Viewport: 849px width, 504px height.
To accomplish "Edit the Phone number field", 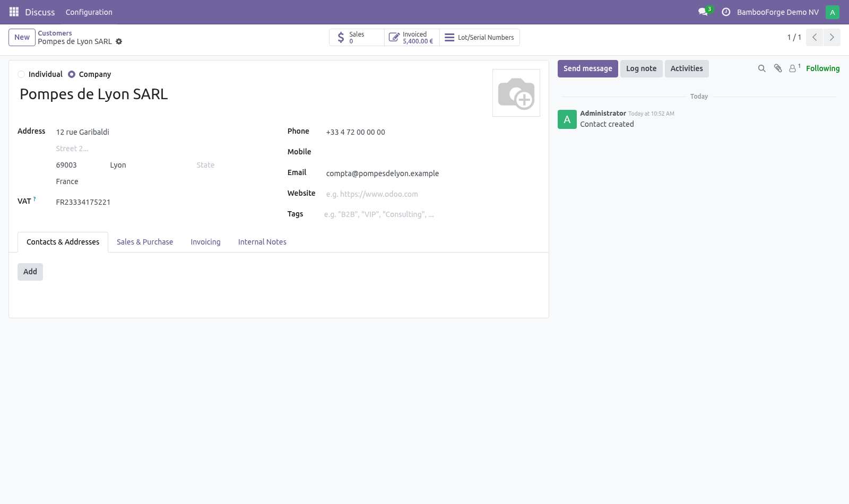I will point(433,132).
